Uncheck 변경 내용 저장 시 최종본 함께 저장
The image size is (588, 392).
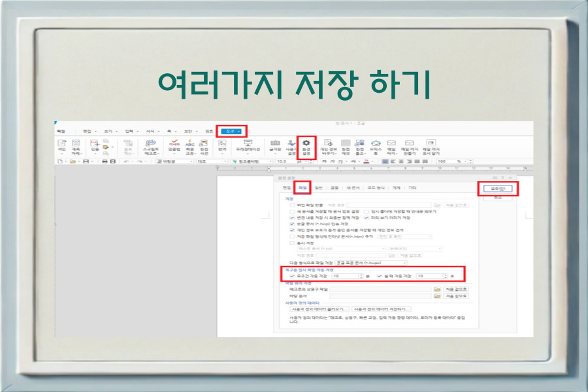point(292,218)
